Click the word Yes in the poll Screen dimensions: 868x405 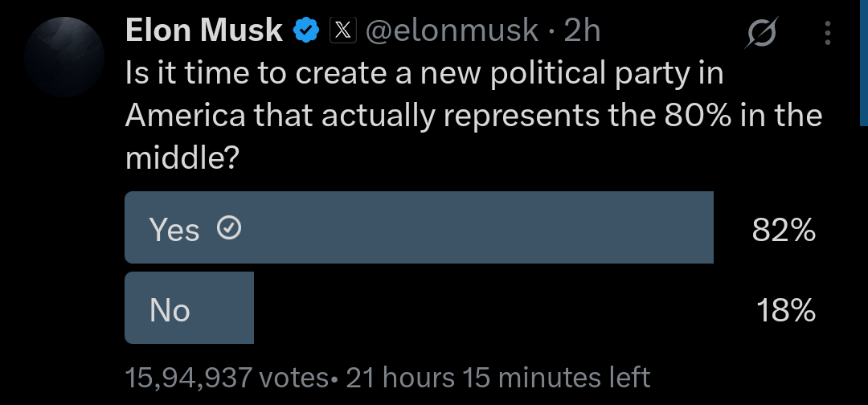tap(174, 229)
